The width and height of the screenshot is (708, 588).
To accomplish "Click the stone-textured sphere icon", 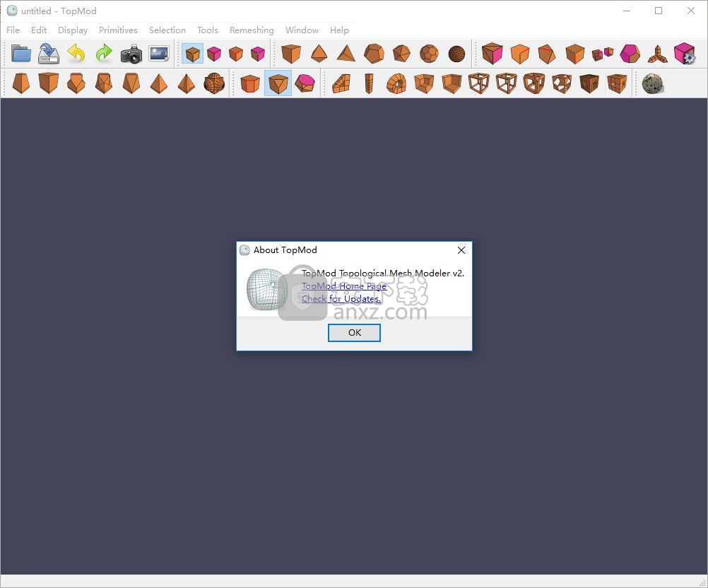I will pyautogui.click(x=652, y=83).
